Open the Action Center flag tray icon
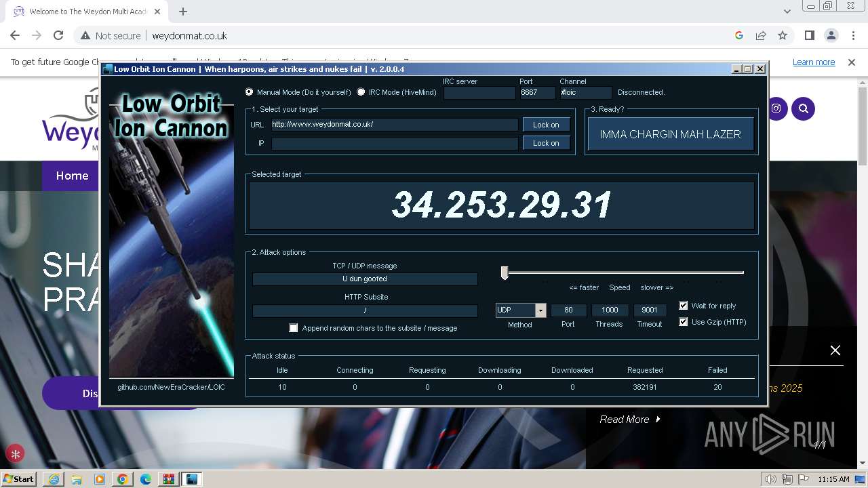Viewport: 868px width, 488px height. (803, 479)
